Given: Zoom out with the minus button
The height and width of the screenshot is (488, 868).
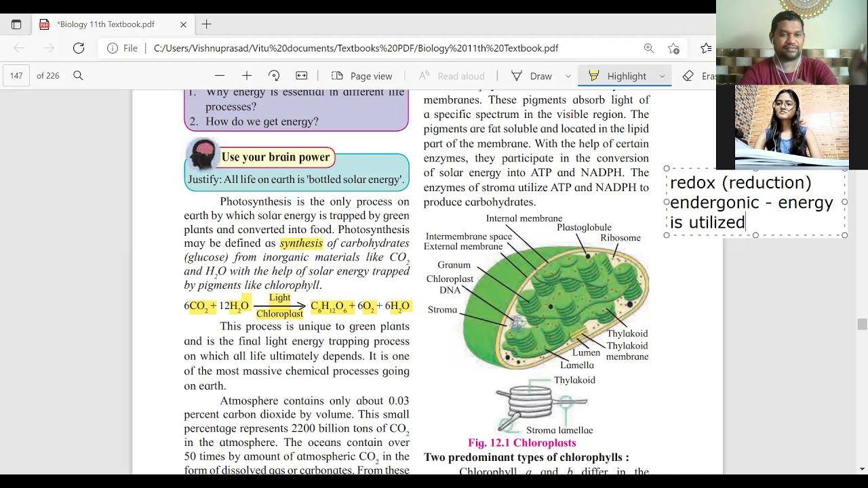Looking at the screenshot, I should click(x=220, y=76).
